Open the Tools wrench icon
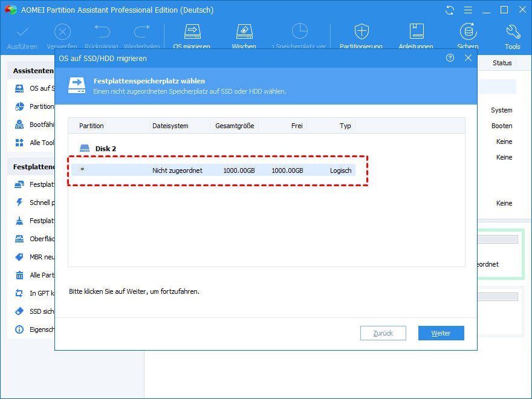This screenshot has width=532, height=399. [x=513, y=31]
